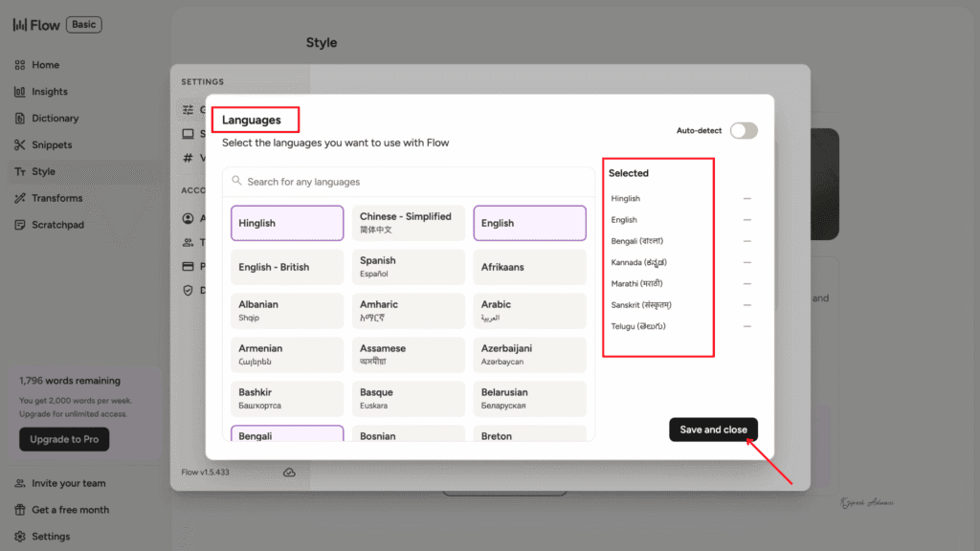Image resolution: width=980 pixels, height=551 pixels.
Task: Select the Azerbaijani language tile
Action: click(x=529, y=355)
